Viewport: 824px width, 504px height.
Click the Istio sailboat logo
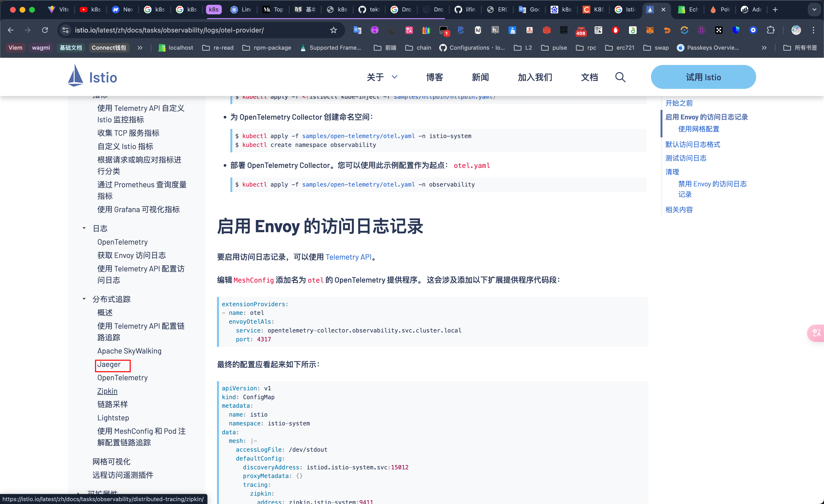coord(76,75)
